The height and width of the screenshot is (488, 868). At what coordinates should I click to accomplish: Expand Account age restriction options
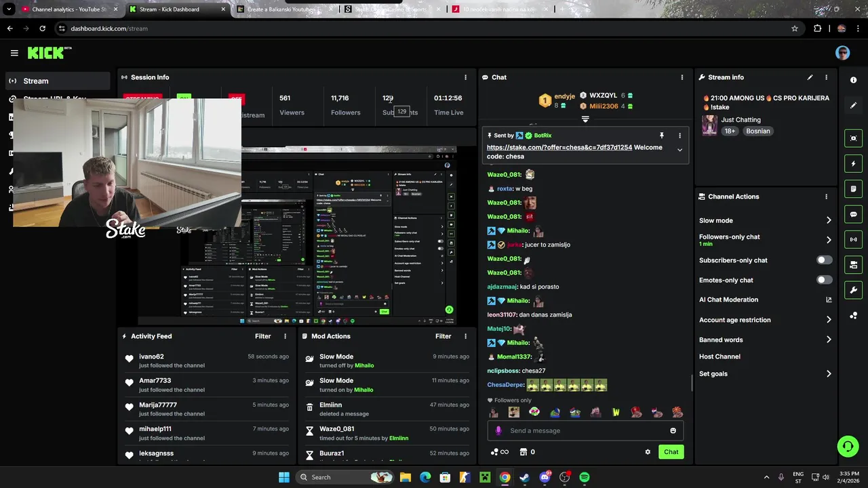click(x=829, y=320)
